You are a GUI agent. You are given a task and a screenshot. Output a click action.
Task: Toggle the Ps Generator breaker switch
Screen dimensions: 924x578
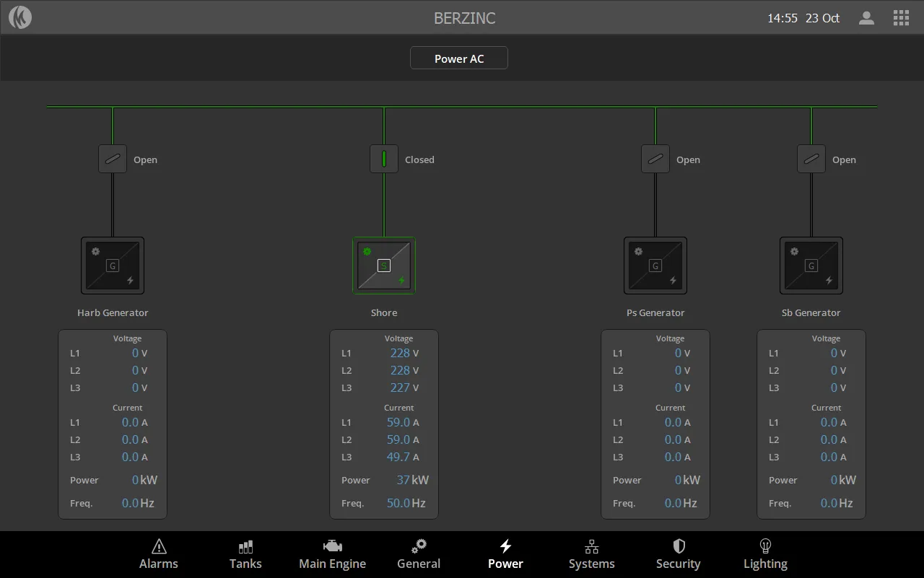655,159
